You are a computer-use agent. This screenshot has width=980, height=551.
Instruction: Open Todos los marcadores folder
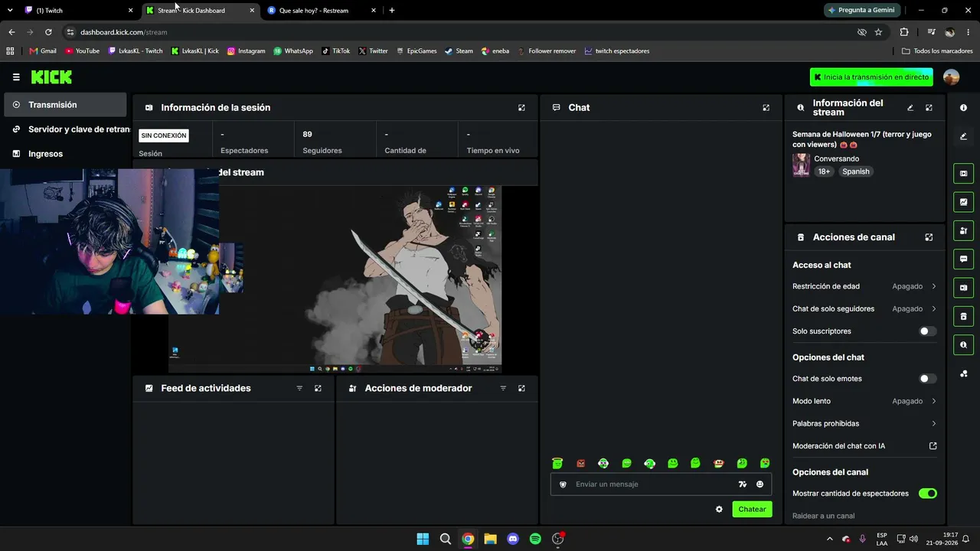click(x=937, y=51)
